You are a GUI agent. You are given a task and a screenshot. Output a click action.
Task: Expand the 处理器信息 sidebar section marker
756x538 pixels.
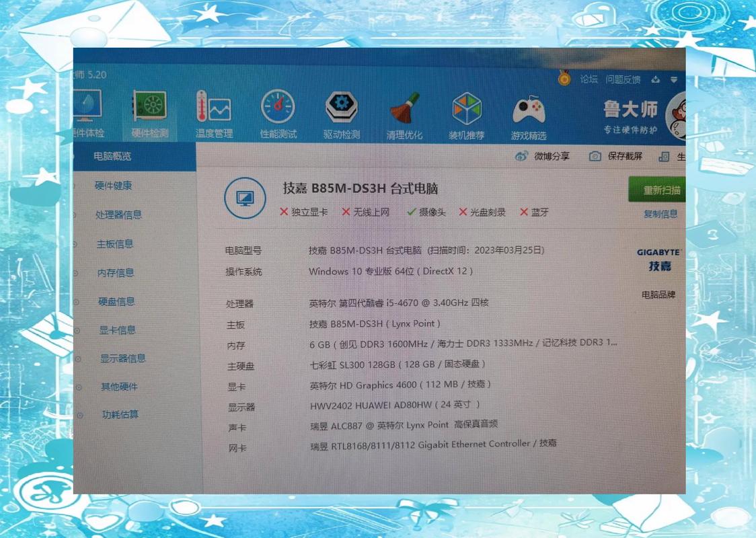[x=74, y=214]
